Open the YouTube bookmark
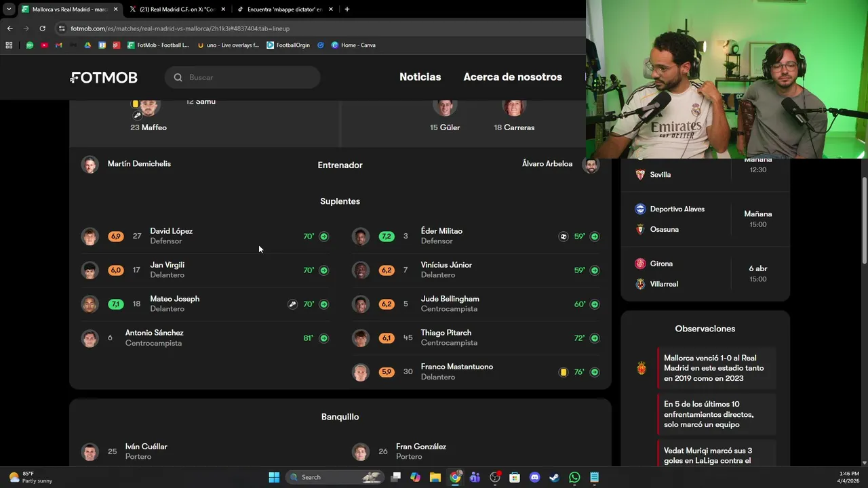Viewport: 868px width, 488px height. pos(44,45)
